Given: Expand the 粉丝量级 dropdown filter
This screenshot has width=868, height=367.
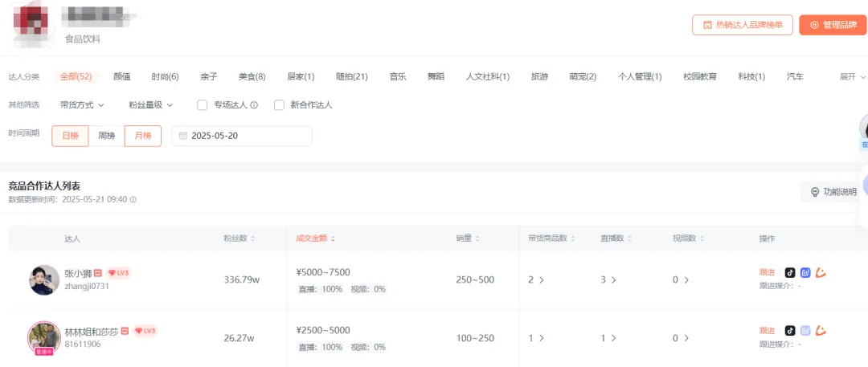Looking at the screenshot, I should [150, 105].
